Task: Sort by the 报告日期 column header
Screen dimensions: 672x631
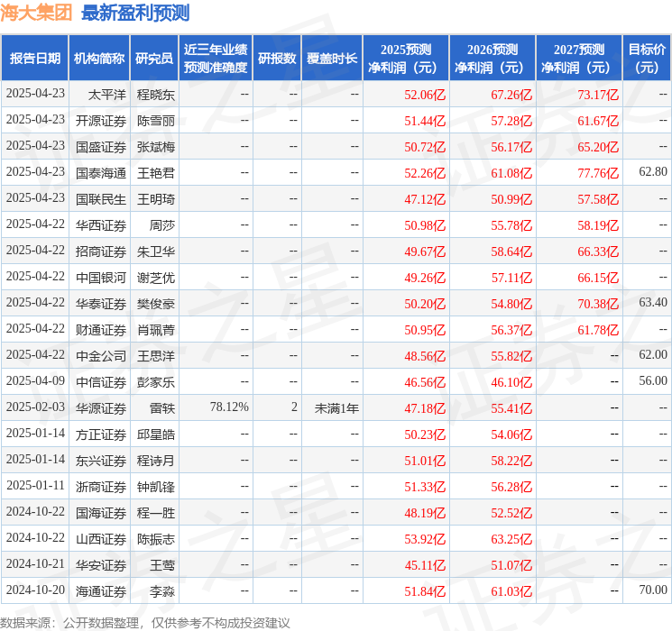Action: point(34,59)
